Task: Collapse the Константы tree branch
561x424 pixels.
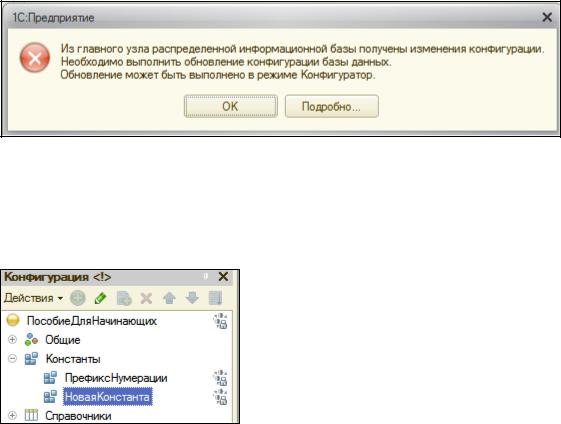Action: pyautogui.click(x=12, y=359)
